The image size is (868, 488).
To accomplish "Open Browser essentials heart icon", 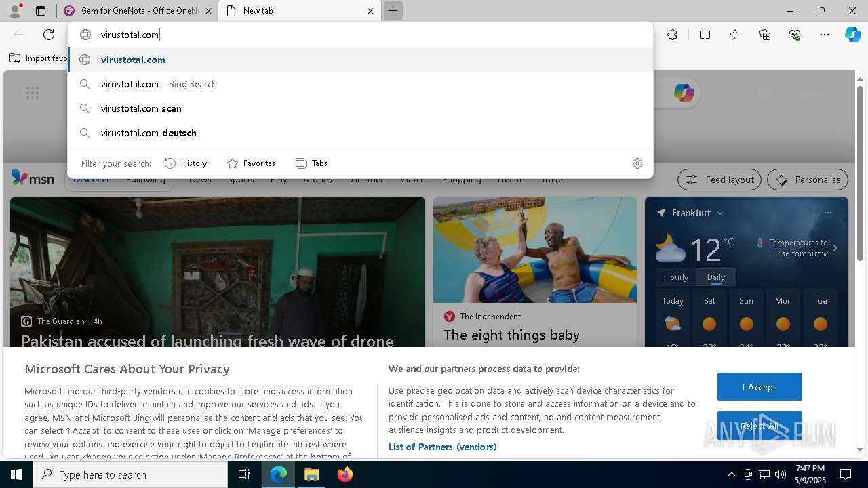I will tap(795, 35).
